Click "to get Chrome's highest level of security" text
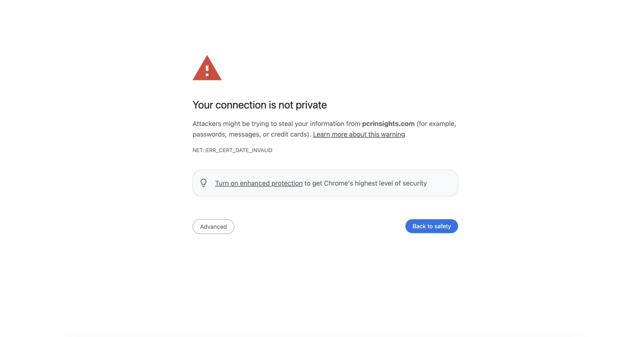The height and width of the screenshot is (337, 644). [x=365, y=183]
